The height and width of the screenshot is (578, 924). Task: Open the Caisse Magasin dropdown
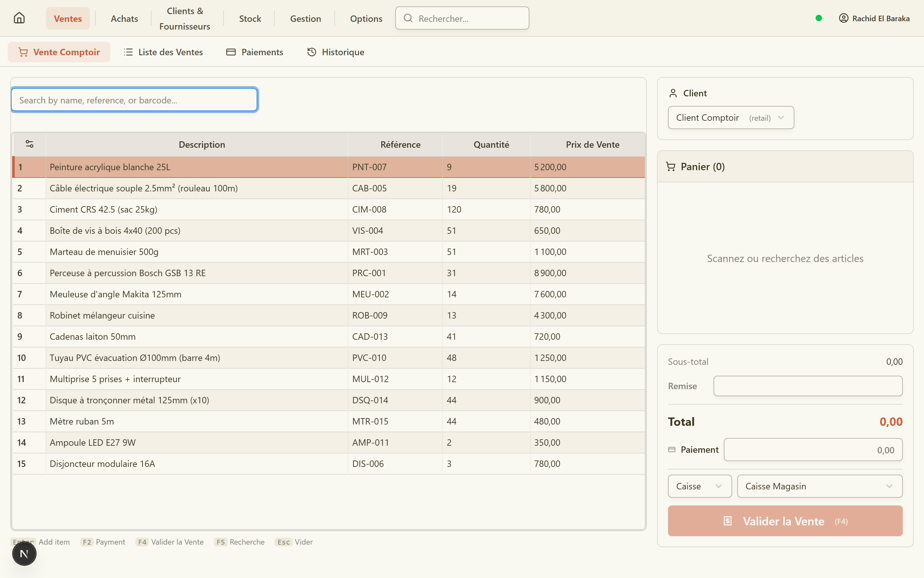coord(819,486)
